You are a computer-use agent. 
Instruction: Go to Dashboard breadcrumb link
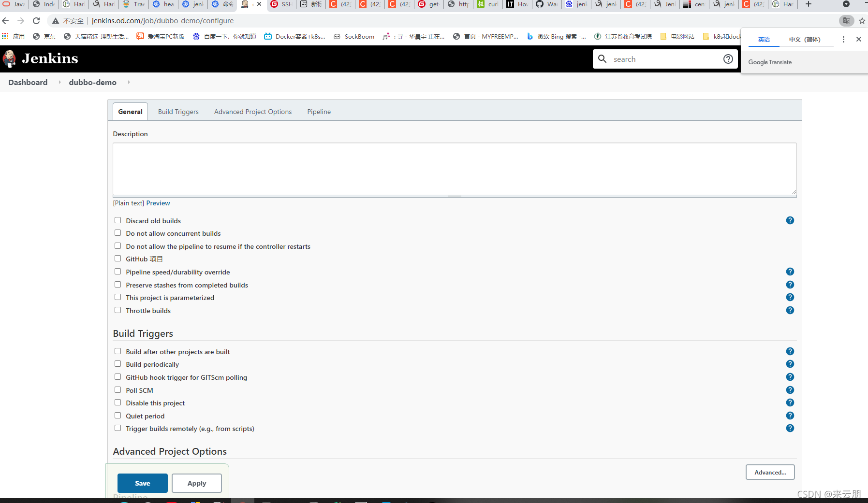[28, 82]
